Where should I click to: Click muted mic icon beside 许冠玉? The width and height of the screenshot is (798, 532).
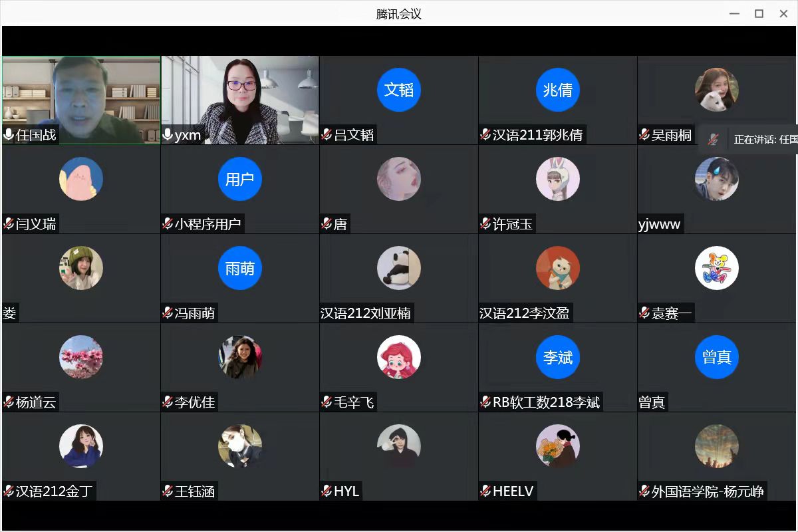[485, 224]
